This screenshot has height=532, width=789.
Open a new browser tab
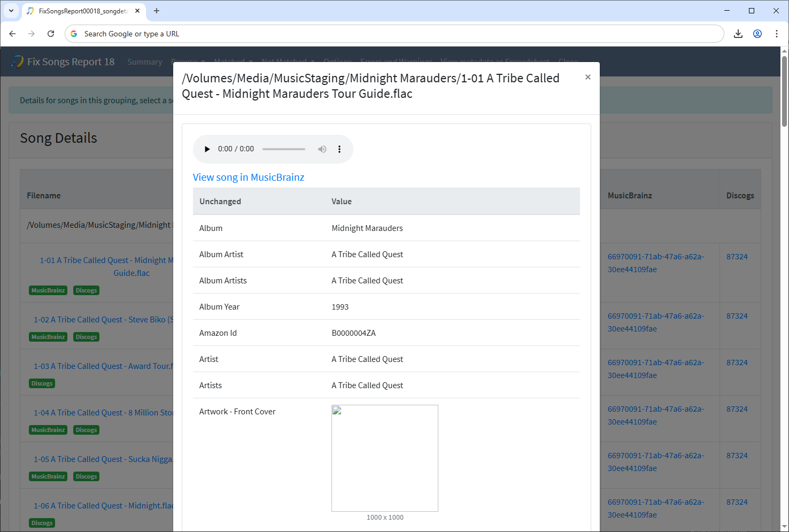coord(157,11)
